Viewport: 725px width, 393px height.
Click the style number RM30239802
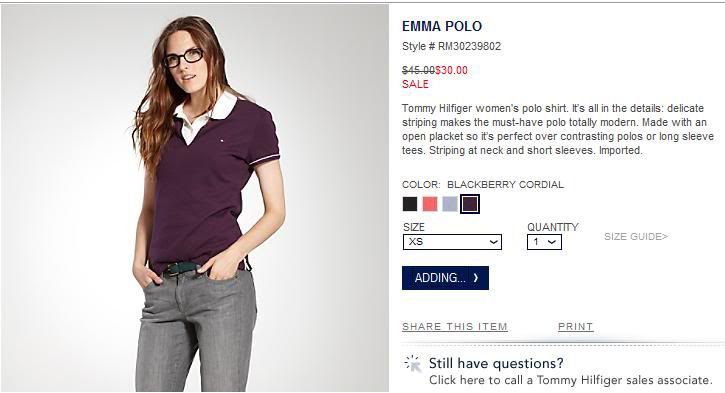click(x=469, y=46)
